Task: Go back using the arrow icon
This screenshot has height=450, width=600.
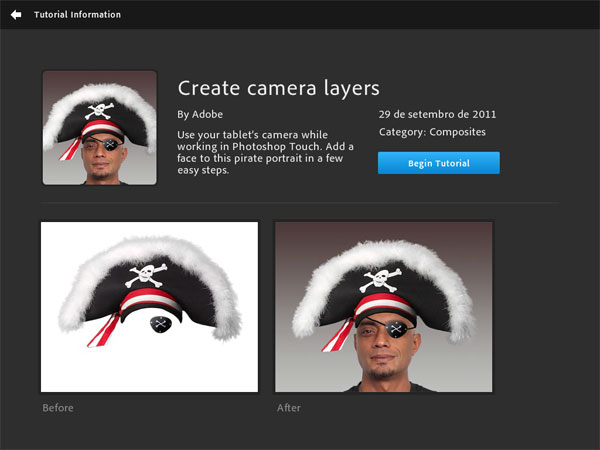Action: 16,15
